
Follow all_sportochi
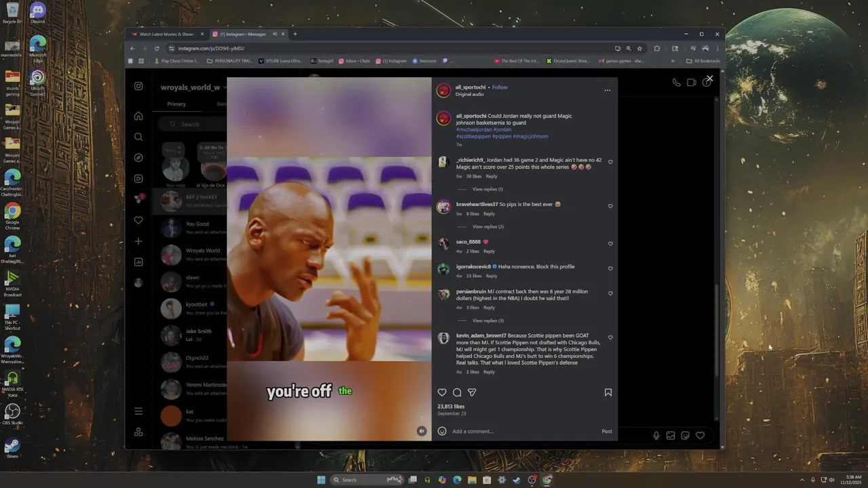(x=500, y=87)
